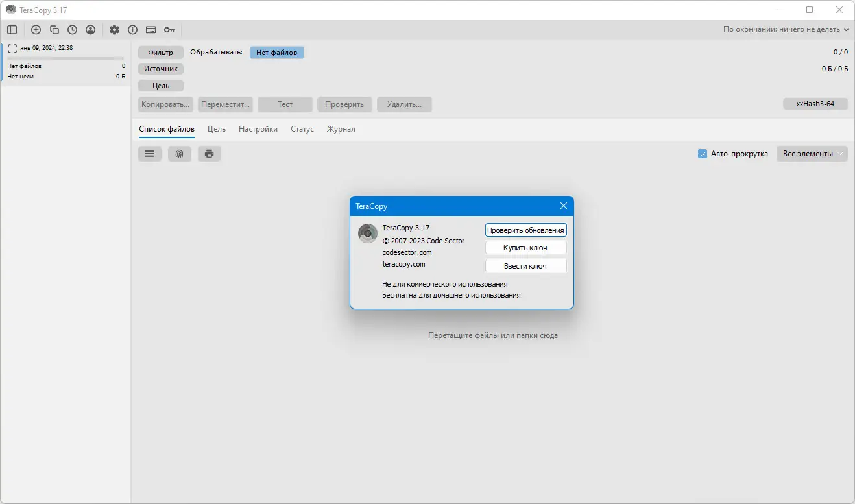Click the 'TeraCopy 3.17' text in dialog

click(406, 228)
